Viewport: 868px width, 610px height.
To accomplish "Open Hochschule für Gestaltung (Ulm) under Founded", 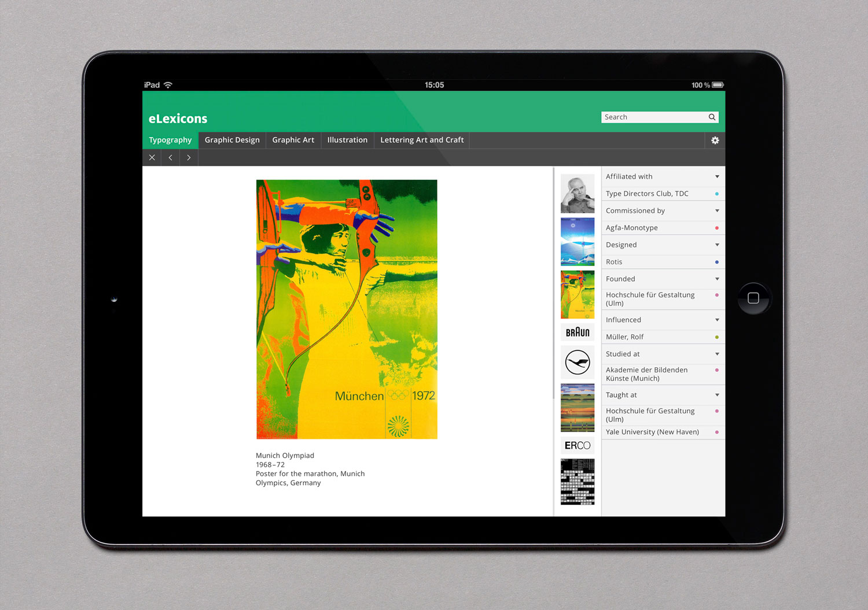I will [x=663, y=299].
